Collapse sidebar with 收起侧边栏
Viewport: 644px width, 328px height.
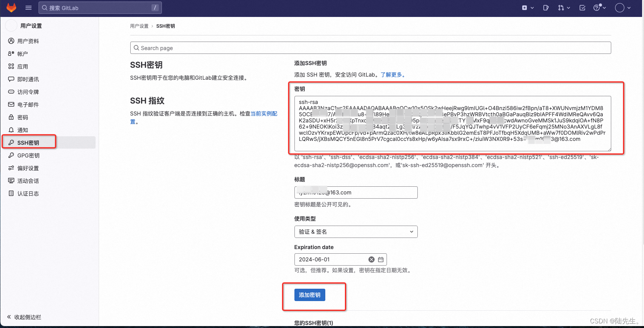24,317
